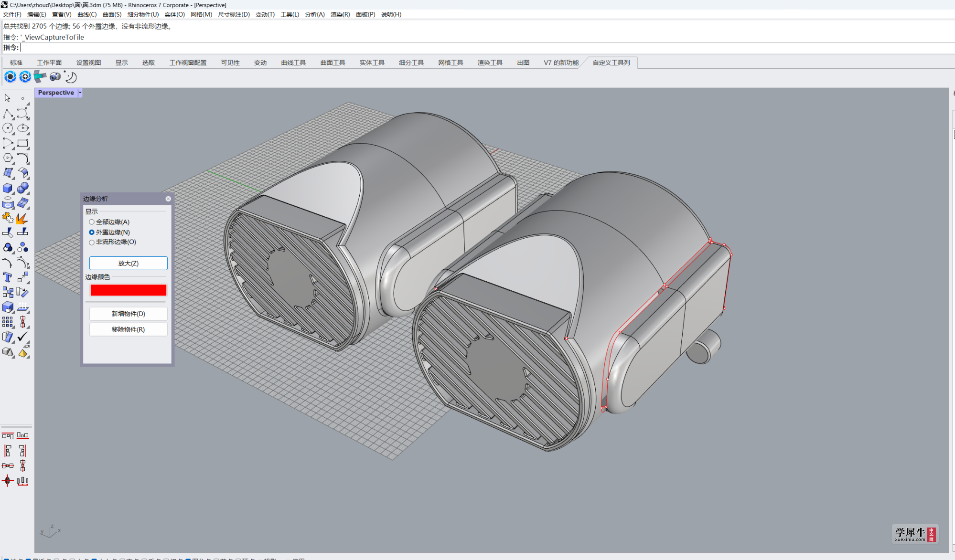Click the 新增物件(D) button
The width and height of the screenshot is (955, 560).
[x=128, y=314]
